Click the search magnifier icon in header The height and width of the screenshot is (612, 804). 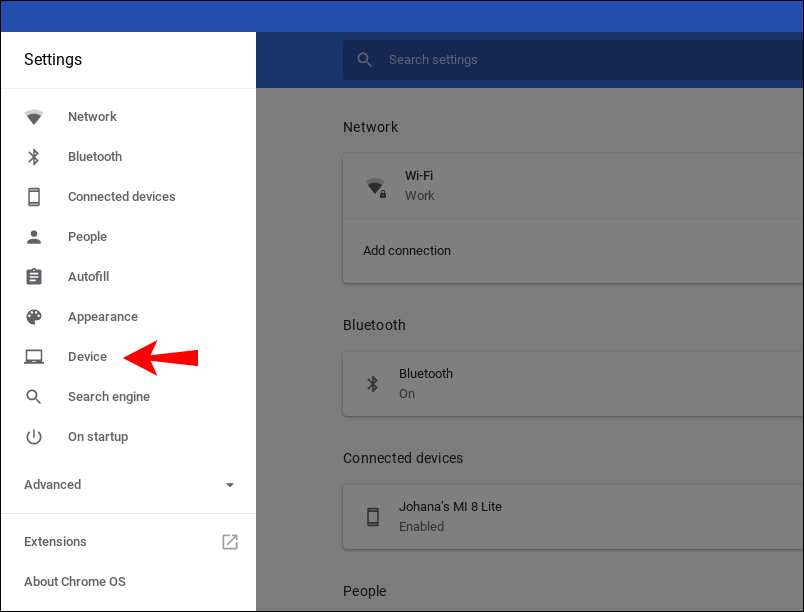pos(366,60)
